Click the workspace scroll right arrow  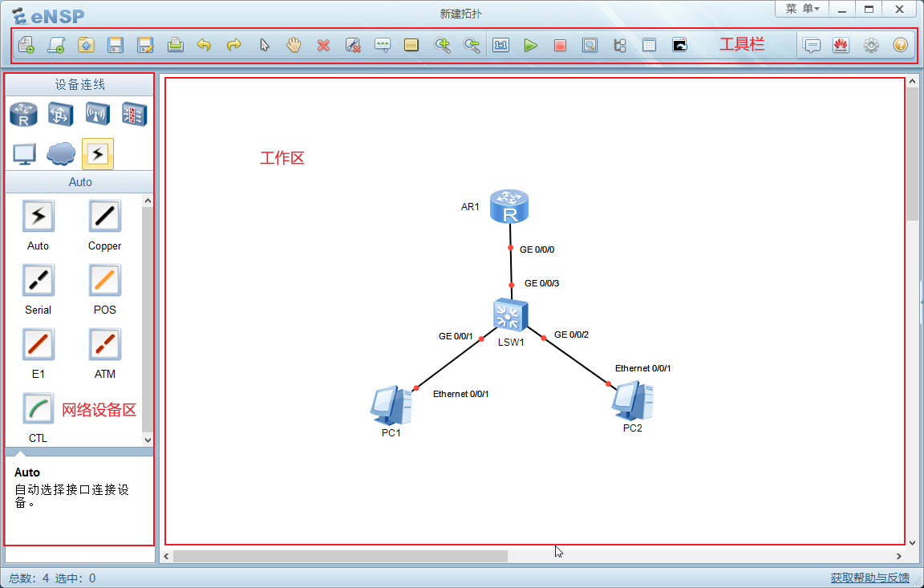pyautogui.click(x=898, y=556)
